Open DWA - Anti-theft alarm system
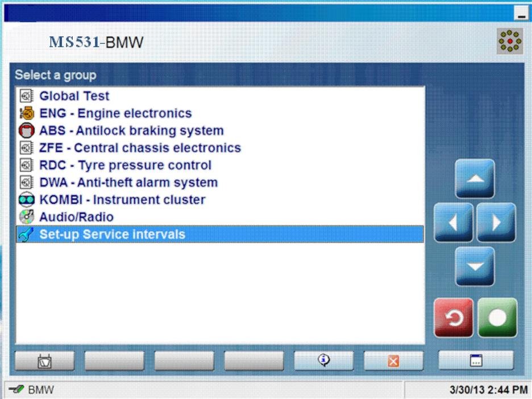 coord(128,182)
